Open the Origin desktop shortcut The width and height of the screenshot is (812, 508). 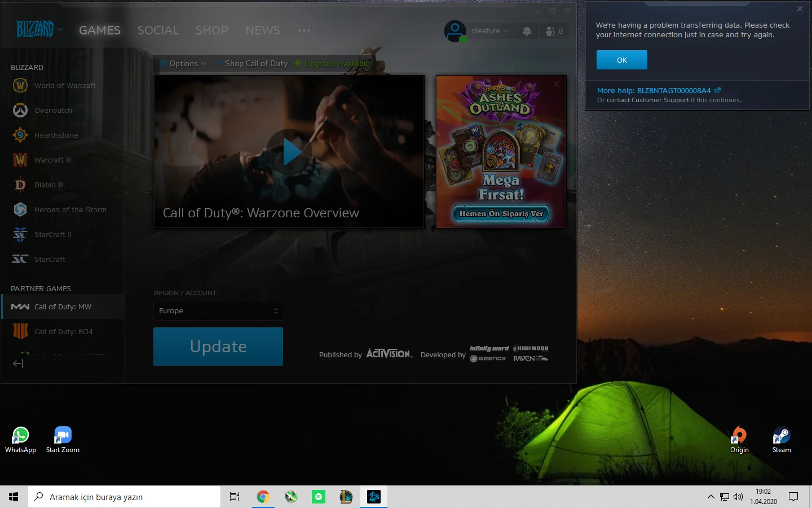point(739,440)
